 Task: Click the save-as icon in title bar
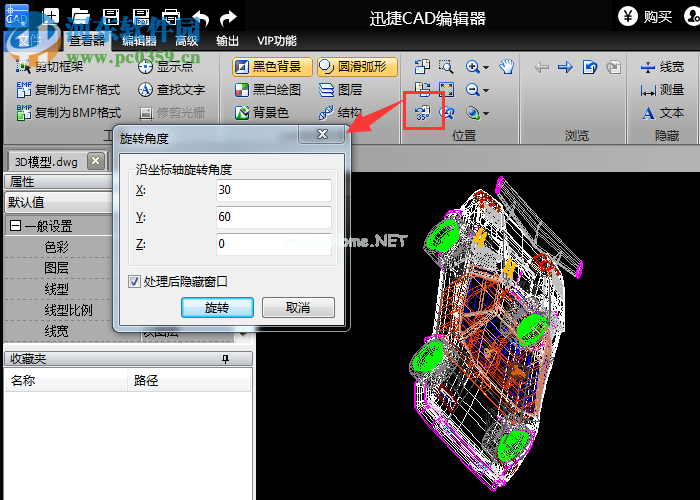coord(141,17)
